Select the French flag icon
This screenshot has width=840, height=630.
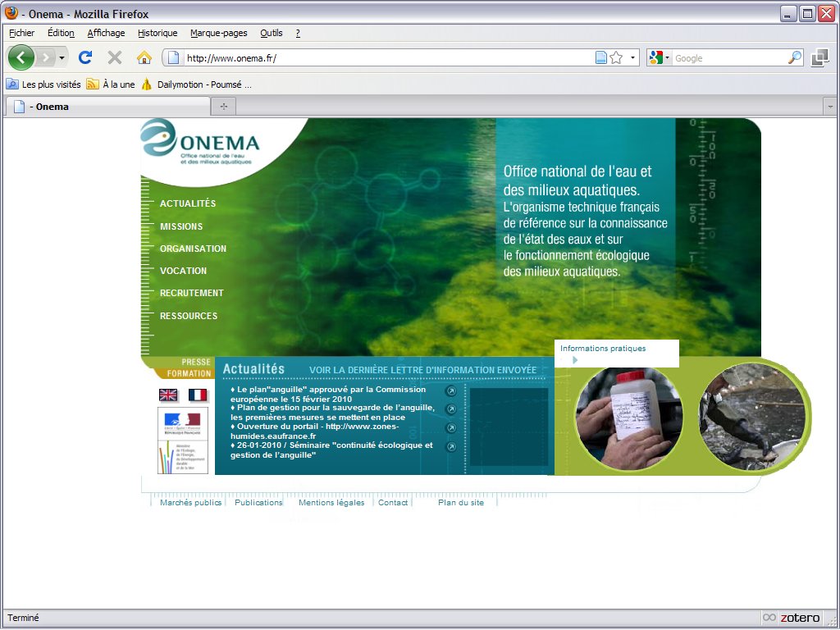[198, 395]
